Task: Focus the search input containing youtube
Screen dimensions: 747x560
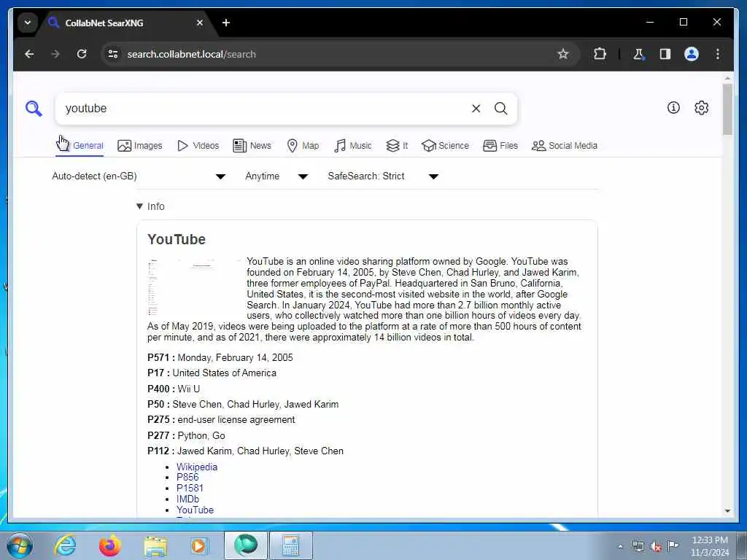Action: (264, 109)
